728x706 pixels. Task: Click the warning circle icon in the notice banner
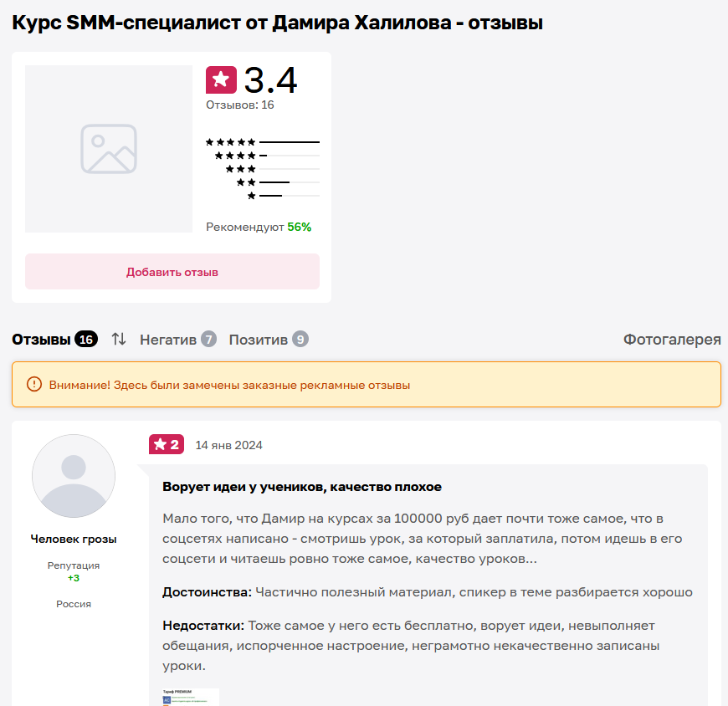32,384
